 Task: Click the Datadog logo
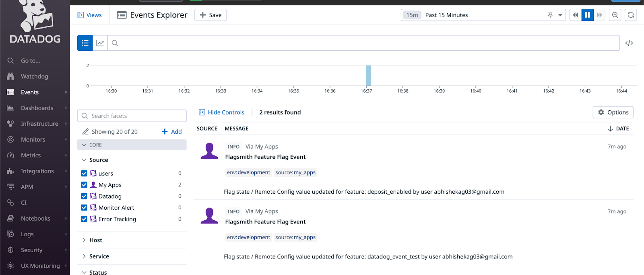pos(35,22)
